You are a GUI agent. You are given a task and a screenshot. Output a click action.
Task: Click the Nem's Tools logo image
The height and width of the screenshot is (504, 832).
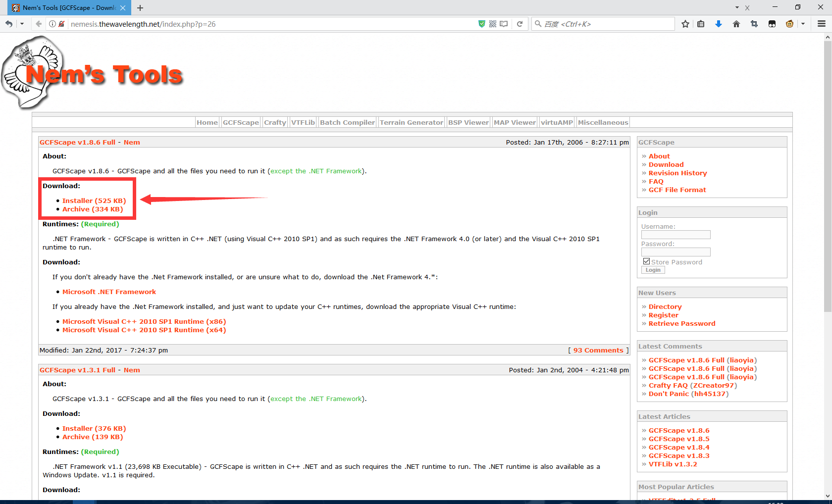tap(93, 73)
